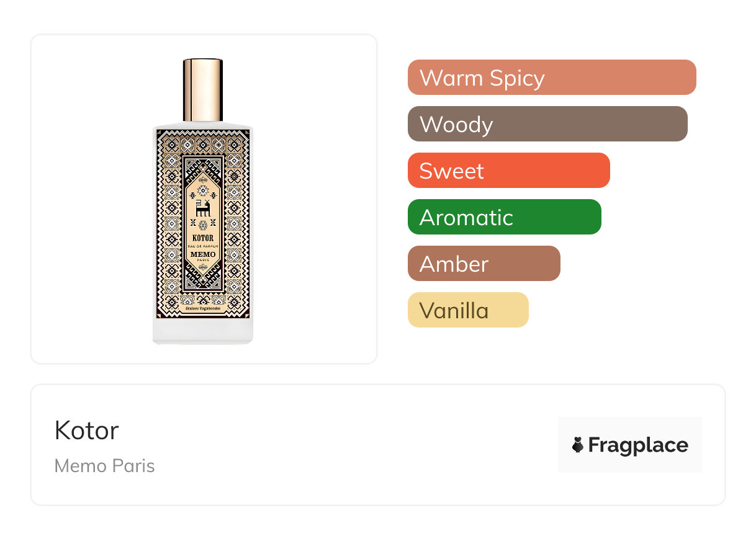Click the gold cap of the perfume bottle
The image size is (756, 536).
coord(203,90)
